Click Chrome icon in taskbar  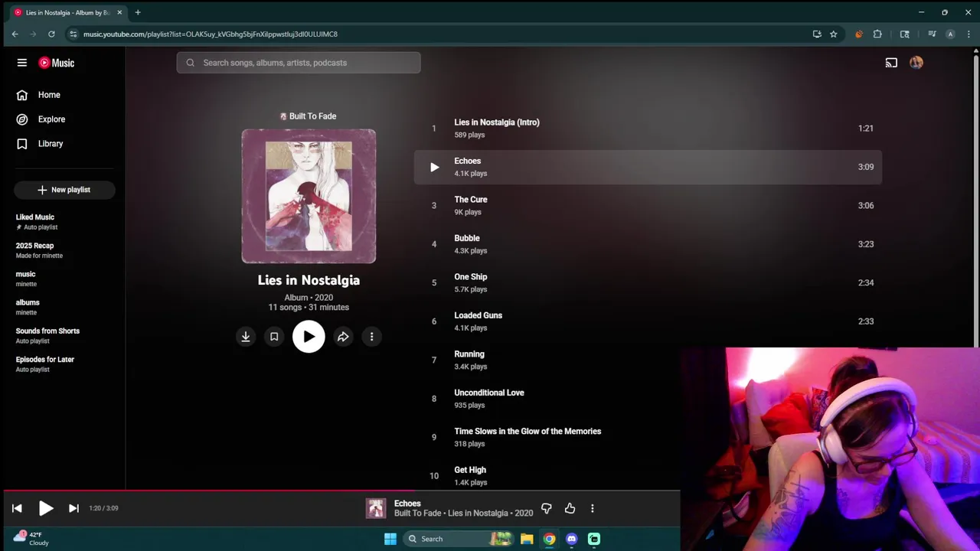point(549,539)
